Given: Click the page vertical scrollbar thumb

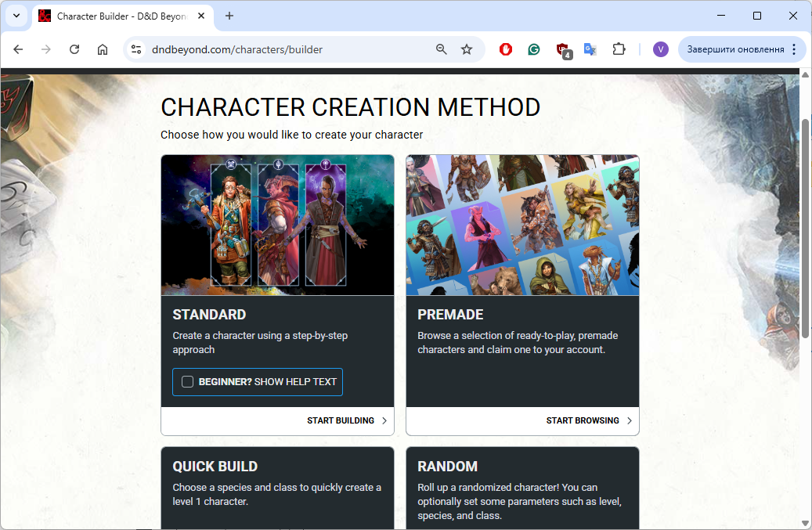Looking at the screenshot, I should point(805,227).
